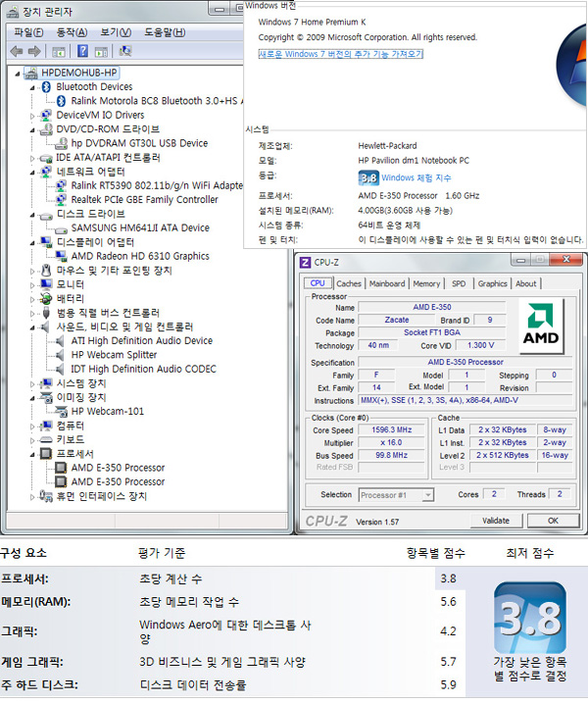
Task: Click the Windows Experience Index 3.8 badge
Action: (x=368, y=178)
